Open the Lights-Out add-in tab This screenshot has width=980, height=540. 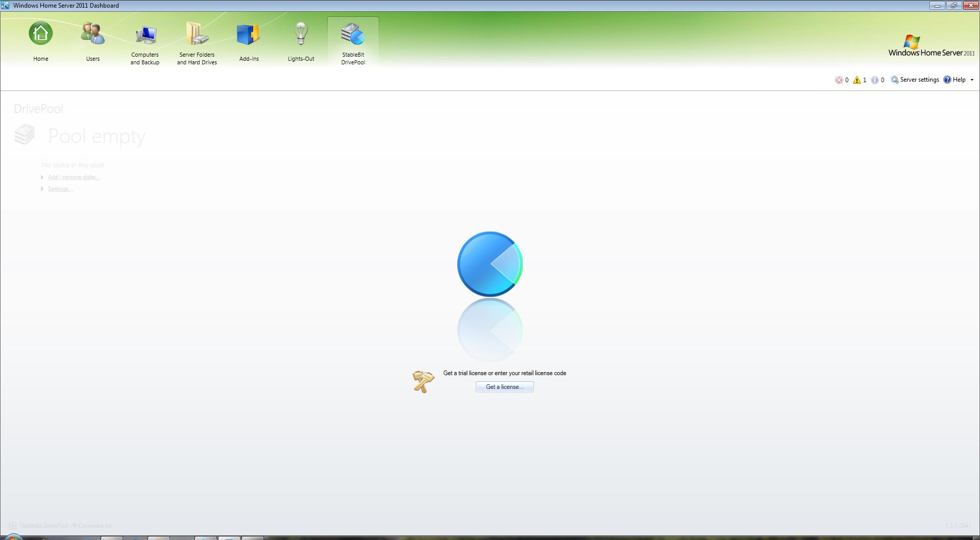point(301,42)
